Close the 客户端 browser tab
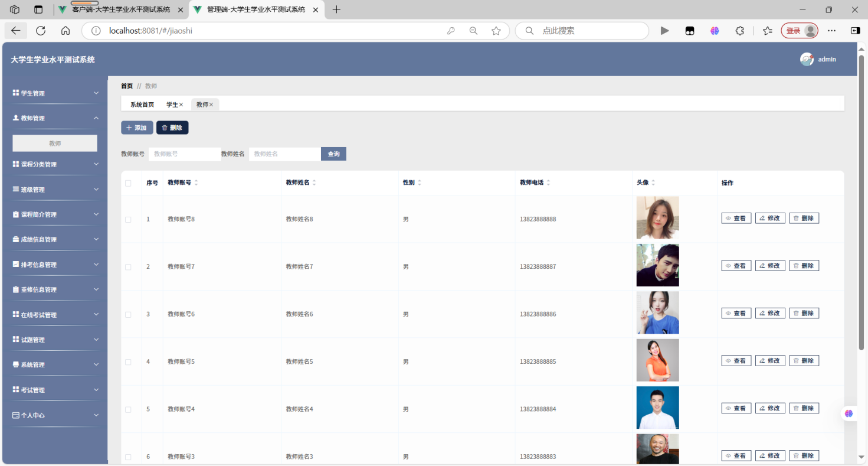868x466 pixels. click(x=180, y=10)
